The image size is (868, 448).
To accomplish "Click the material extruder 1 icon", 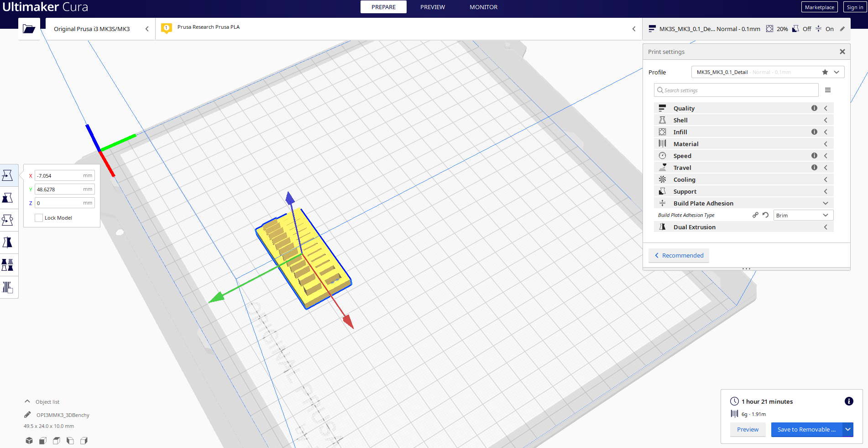I will point(167,28).
